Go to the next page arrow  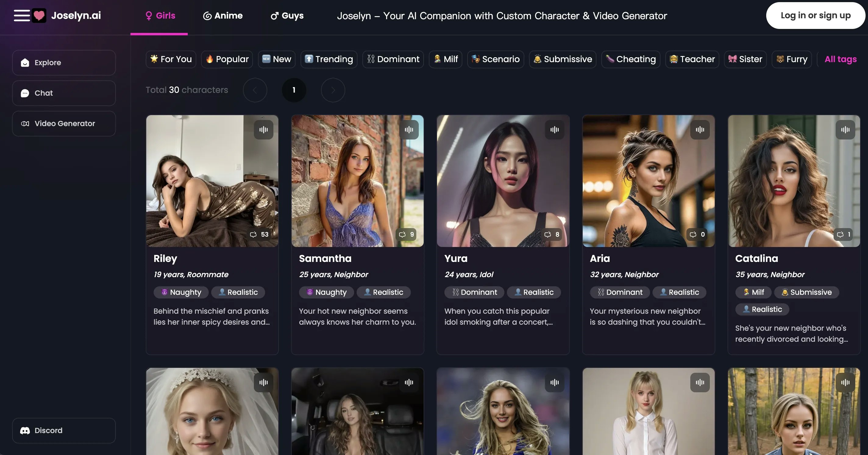point(333,90)
